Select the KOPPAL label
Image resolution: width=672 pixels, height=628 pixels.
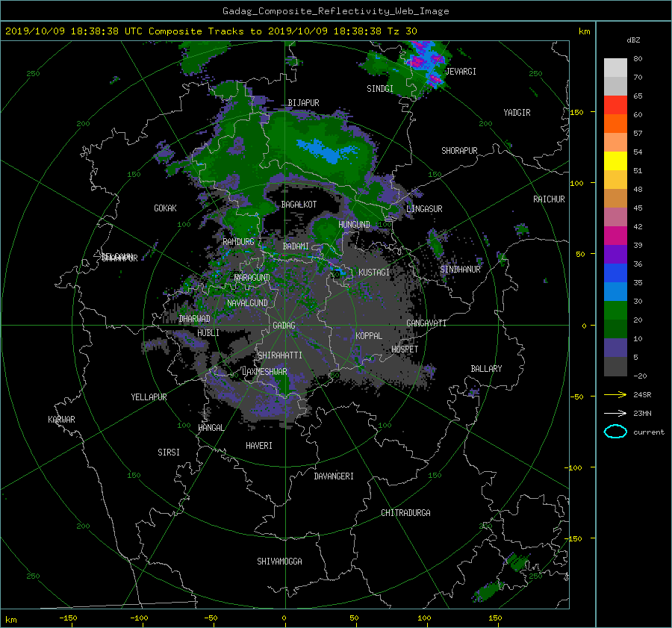[x=369, y=336]
